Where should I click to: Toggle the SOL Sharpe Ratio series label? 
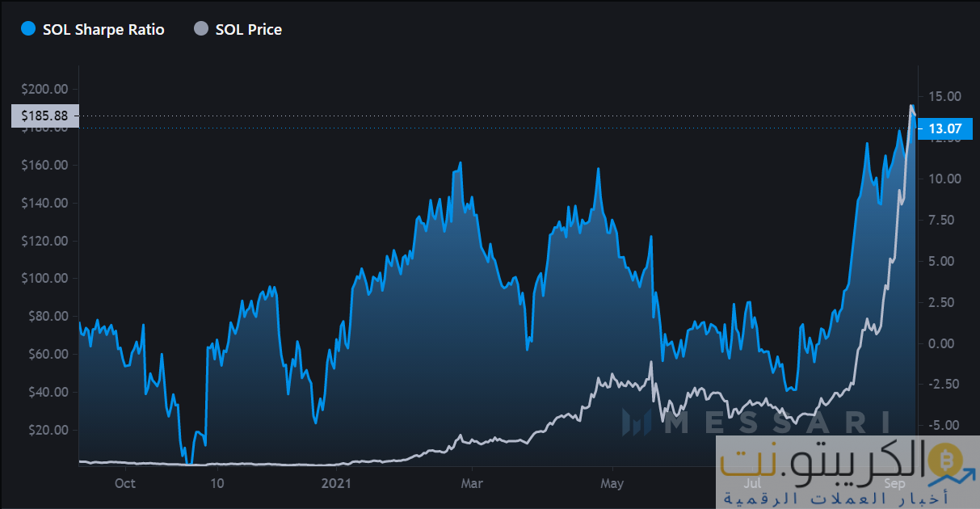point(103,30)
